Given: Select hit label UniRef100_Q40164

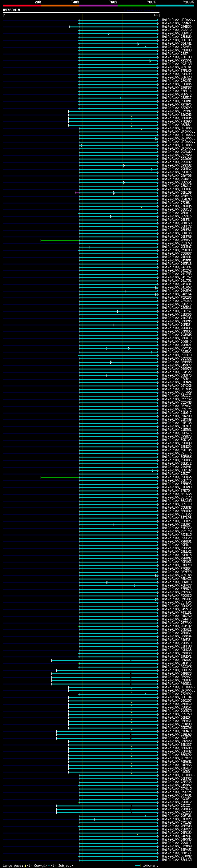Looking at the screenshot, I should 176,294.
